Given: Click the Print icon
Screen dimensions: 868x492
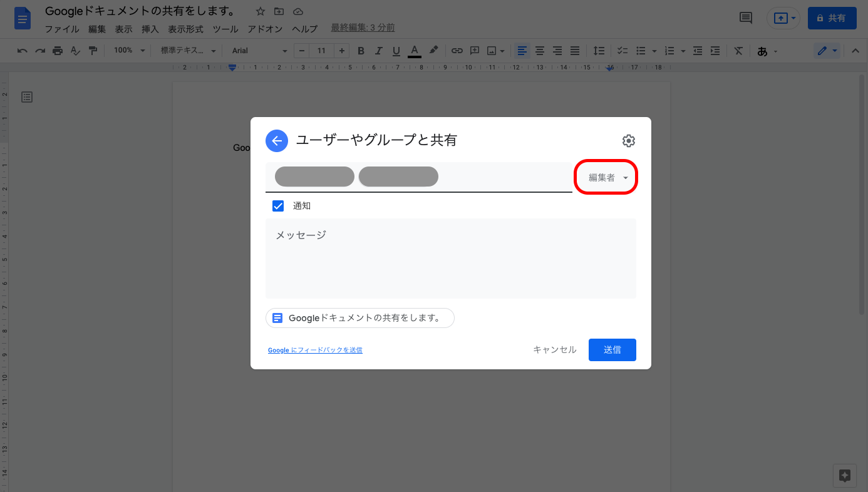Looking at the screenshot, I should click(58, 51).
